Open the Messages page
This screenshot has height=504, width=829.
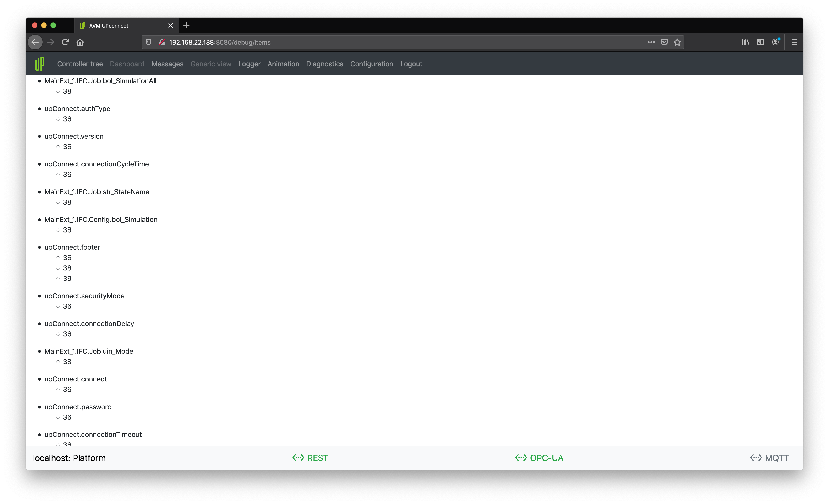click(x=167, y=64)
